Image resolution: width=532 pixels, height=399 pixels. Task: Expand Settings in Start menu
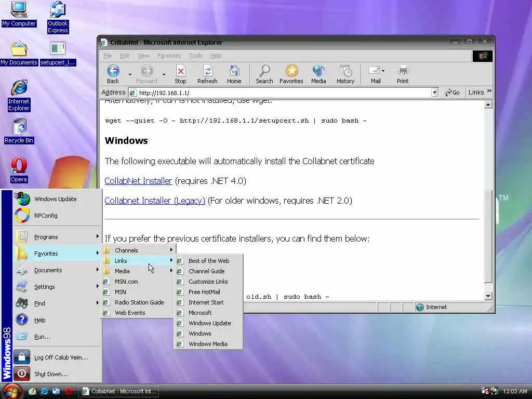[x=57, y=287]
